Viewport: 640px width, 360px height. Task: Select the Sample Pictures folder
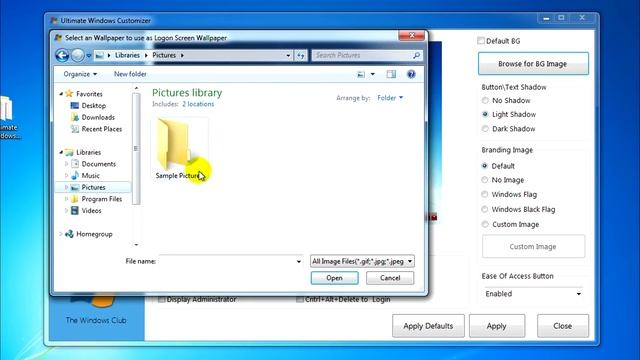[x=179, y=149]
